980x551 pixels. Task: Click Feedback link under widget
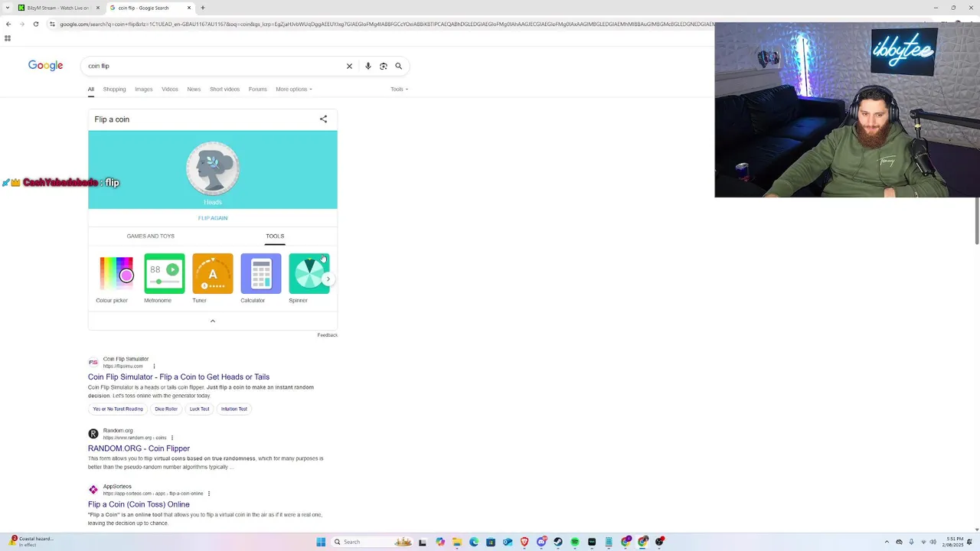tap(327, 335)
